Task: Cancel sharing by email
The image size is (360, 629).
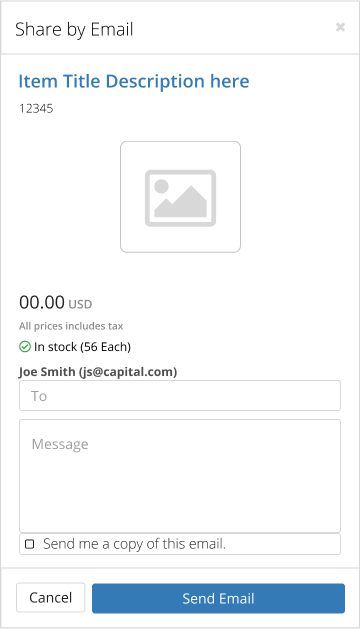Action: (x=51, y=598)
